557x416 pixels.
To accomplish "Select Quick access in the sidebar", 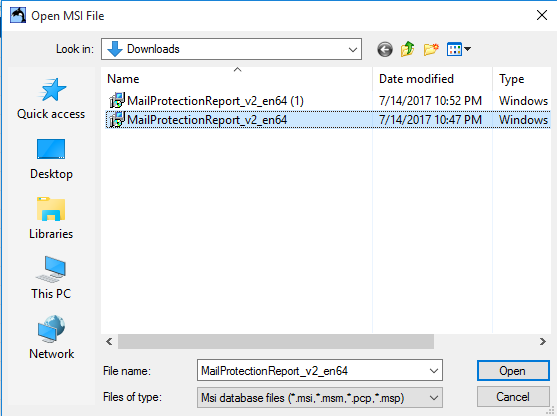I will click(51, 99).
